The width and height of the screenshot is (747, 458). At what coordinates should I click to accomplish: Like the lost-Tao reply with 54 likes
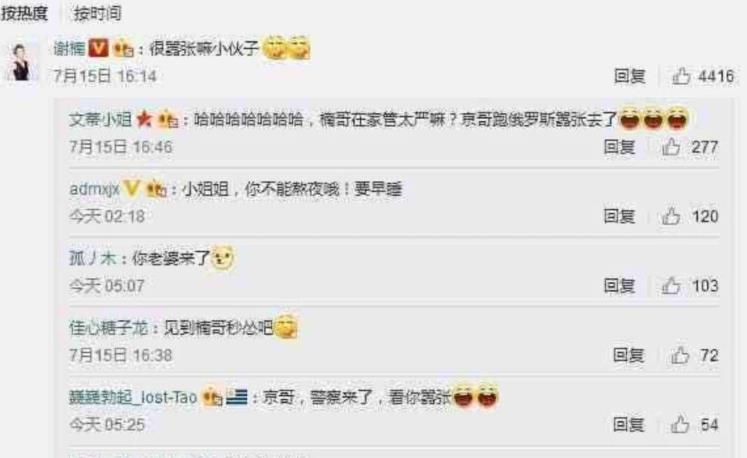click(680, 424)
